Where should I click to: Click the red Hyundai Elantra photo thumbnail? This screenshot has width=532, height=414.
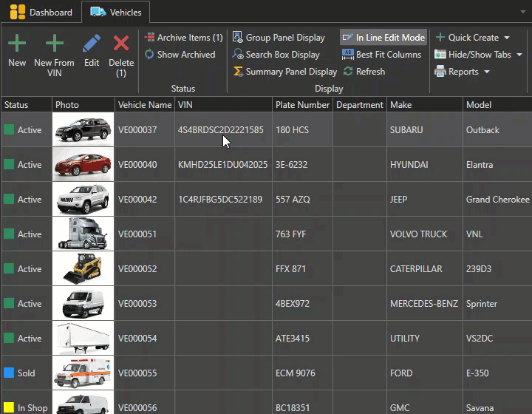coord(83,165)
